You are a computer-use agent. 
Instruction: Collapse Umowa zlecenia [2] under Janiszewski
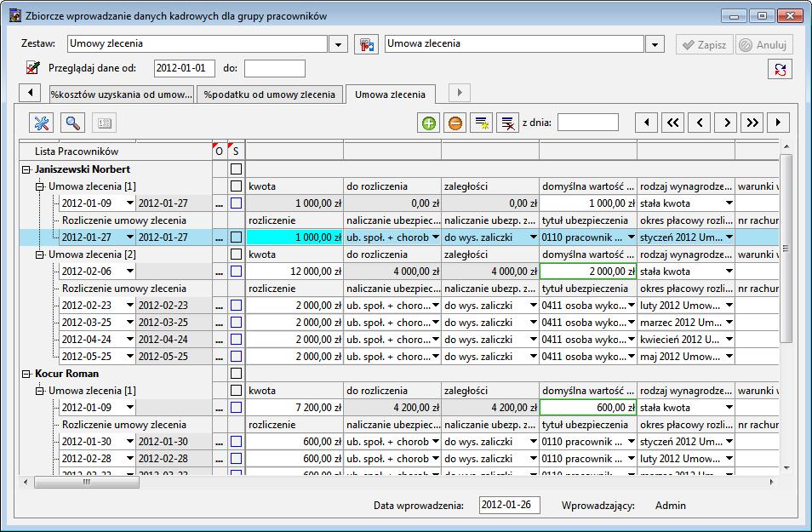(x=40, y=255)
